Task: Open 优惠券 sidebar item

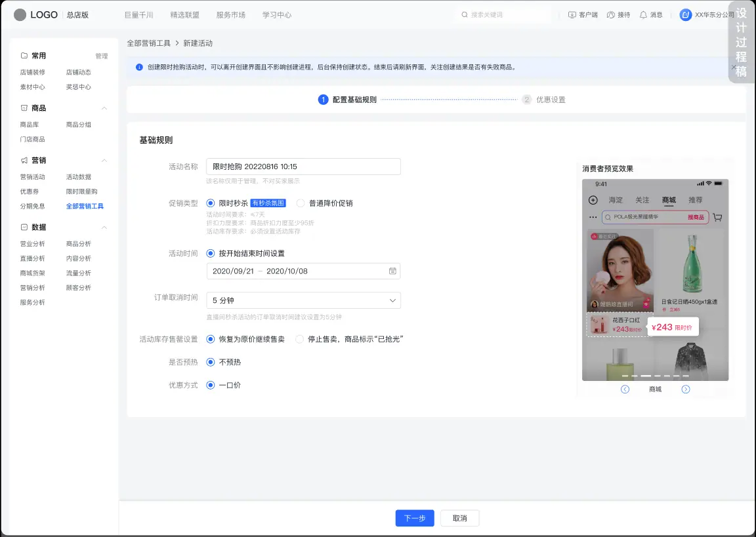Action: coord(30,191)
